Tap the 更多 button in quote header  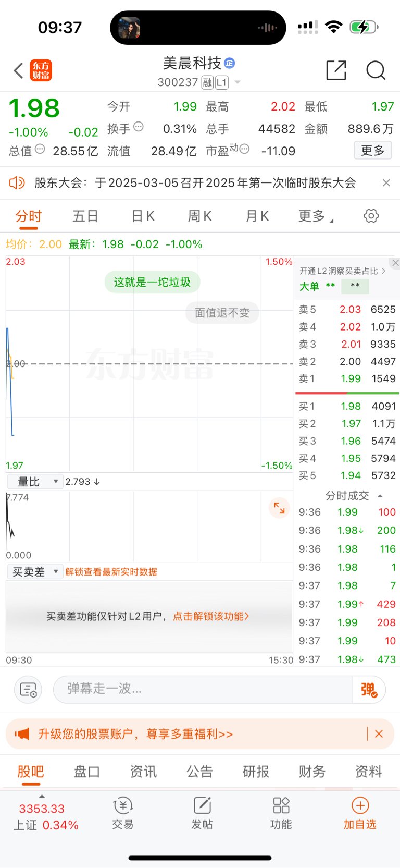coord(373,151)
